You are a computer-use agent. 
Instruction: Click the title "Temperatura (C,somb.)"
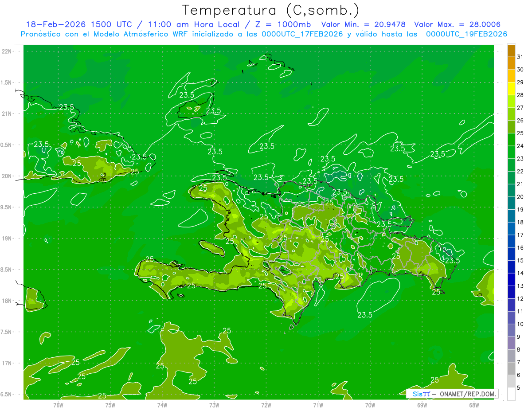click(271, 10)
